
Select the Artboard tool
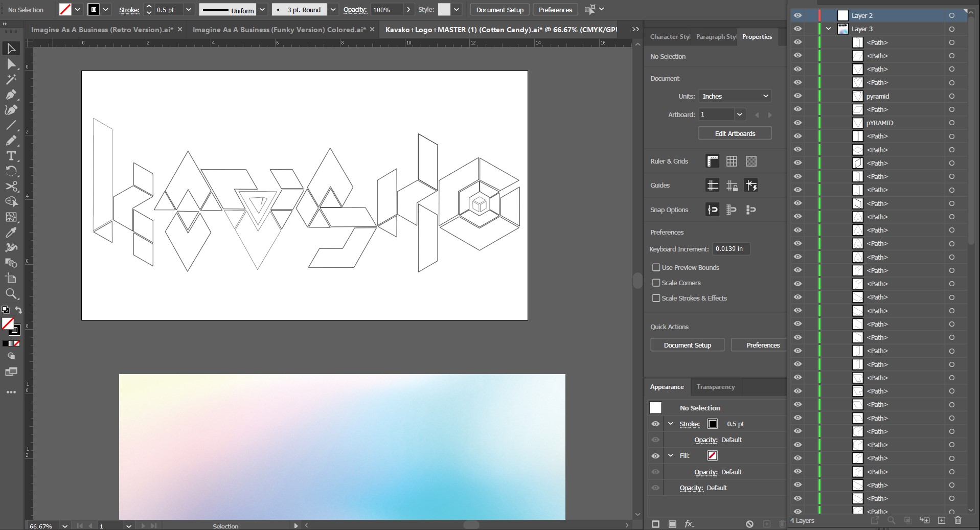click(x=11, y=279)
